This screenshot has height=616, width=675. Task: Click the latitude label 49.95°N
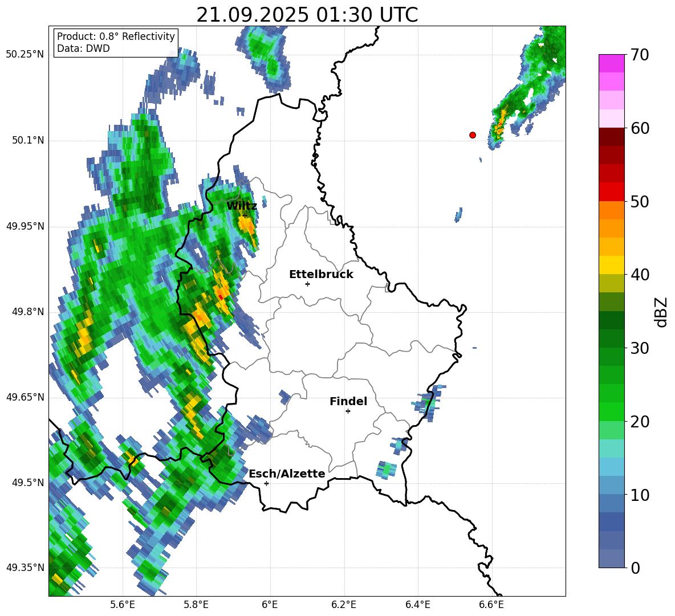click(x=25, y=226)
